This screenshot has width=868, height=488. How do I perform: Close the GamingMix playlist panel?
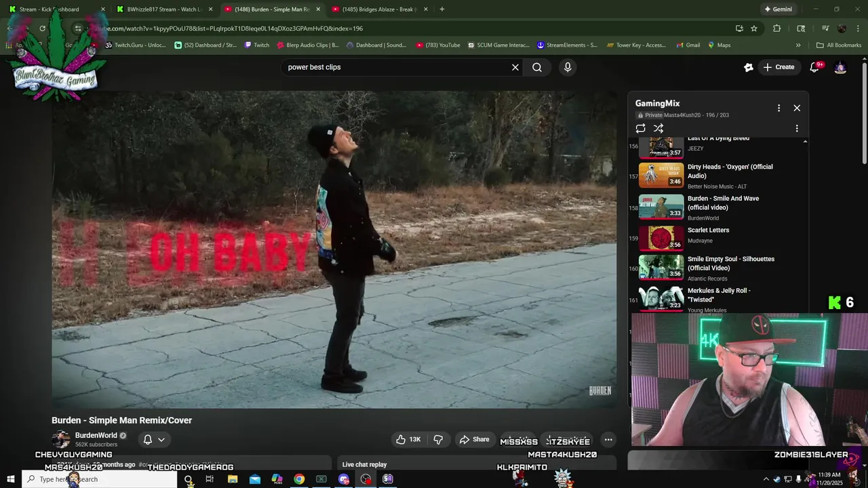(x=797, y=108)
